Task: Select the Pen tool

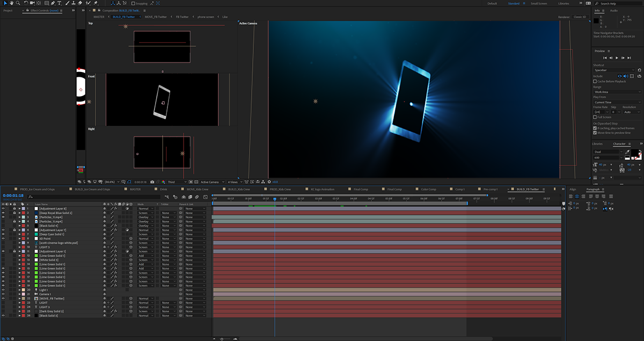Action: pyautogui.click(x=53, y=3)
